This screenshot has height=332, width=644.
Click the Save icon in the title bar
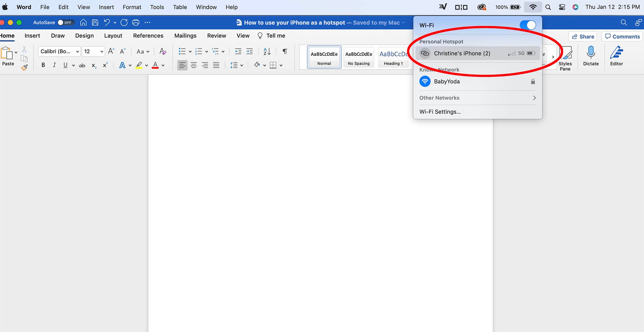[x=95, y=22]
